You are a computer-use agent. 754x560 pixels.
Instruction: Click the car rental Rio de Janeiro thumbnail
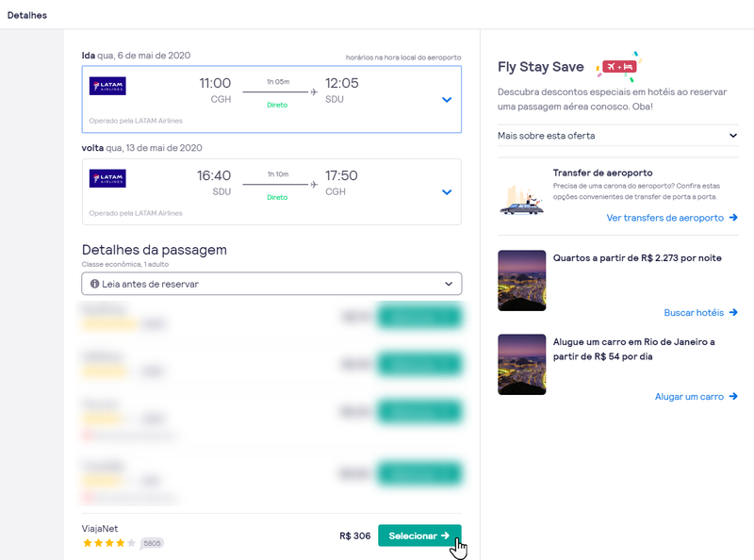[x=521, y=364]
